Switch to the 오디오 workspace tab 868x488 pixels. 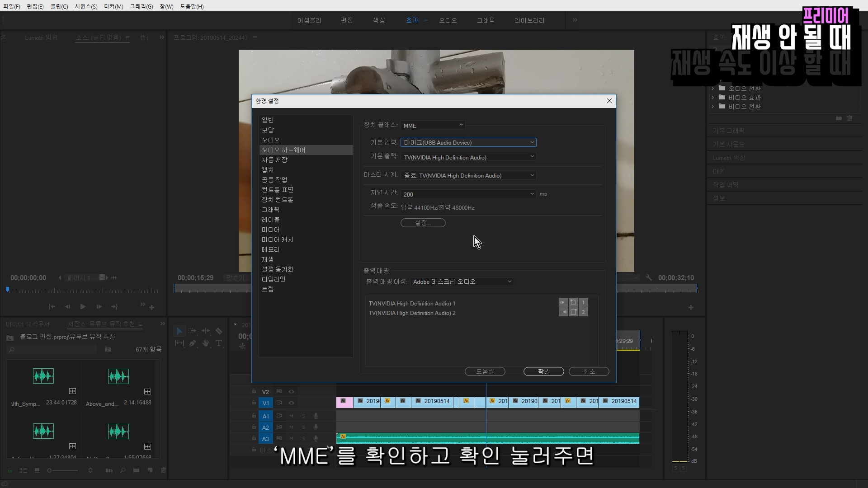[x=448, y=20]
